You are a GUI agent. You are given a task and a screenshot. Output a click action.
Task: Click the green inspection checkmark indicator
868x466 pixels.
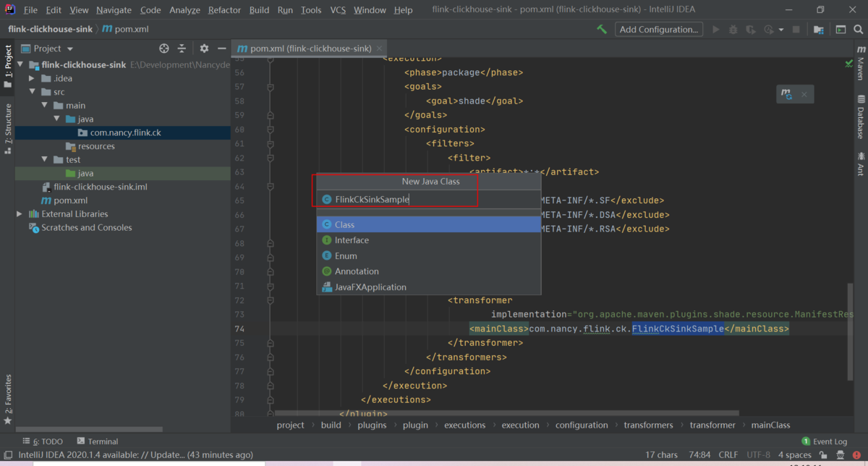848,64
